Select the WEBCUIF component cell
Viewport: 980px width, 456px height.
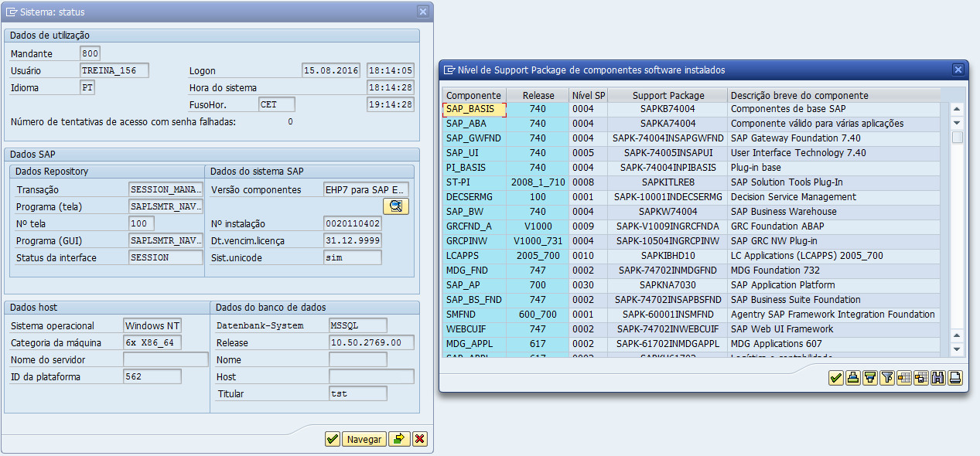474,329
